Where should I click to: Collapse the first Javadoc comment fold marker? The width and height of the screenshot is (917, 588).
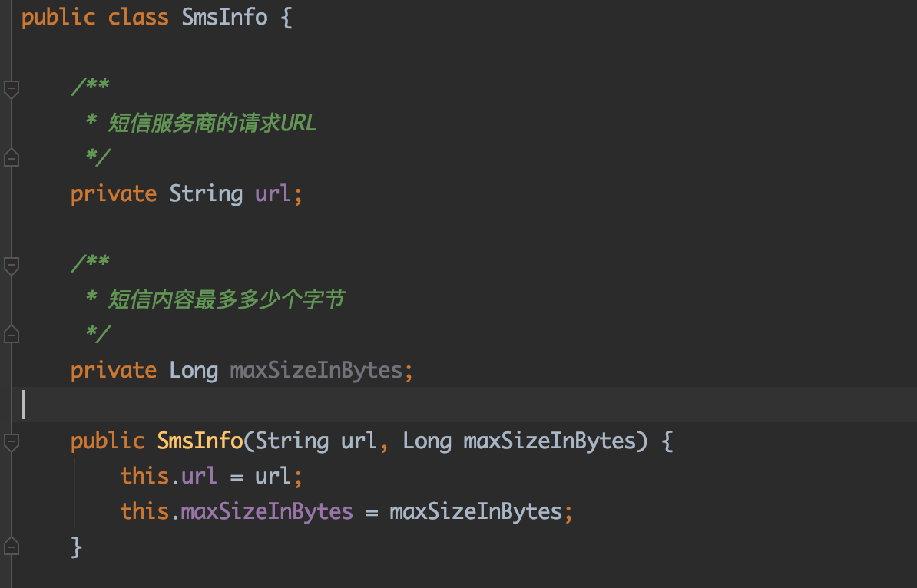click(11, 88)
